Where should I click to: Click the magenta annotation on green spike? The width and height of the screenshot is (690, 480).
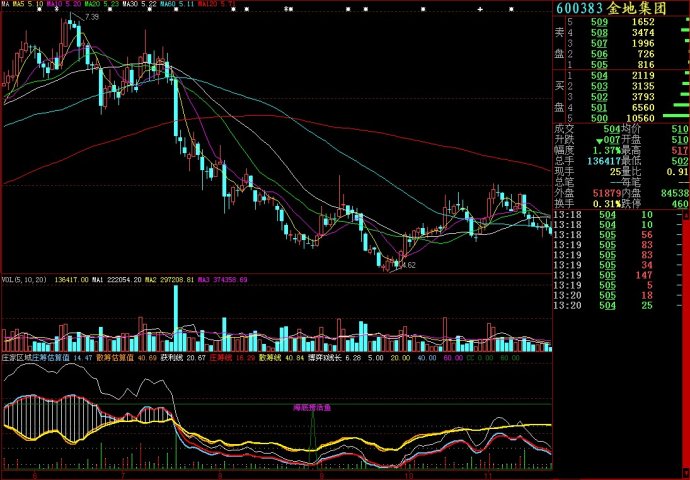coord(312,408)
